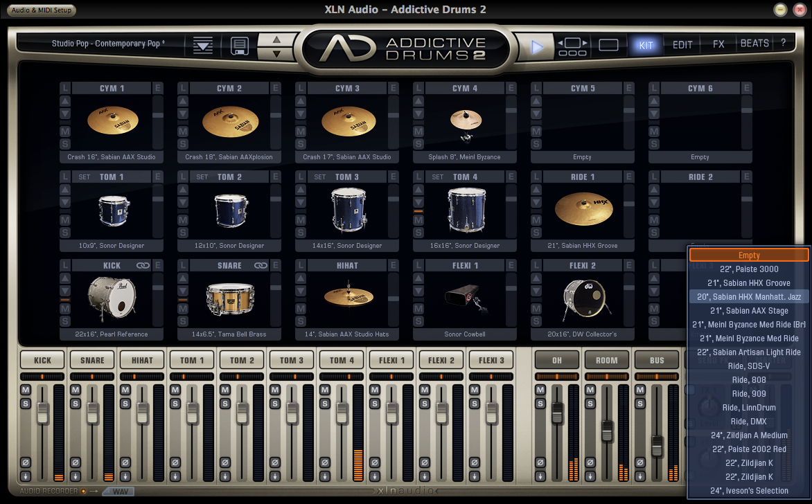Click the floppy disk save preset icon
Viewport: 812px width, 504px height.
pyautogui.click(x=239, y=46)
